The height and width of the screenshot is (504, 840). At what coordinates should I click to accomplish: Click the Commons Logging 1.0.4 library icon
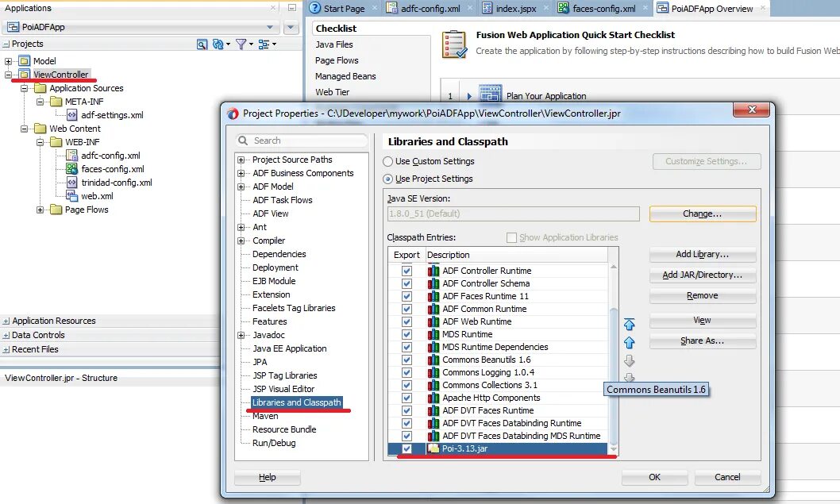click(433, 373)
